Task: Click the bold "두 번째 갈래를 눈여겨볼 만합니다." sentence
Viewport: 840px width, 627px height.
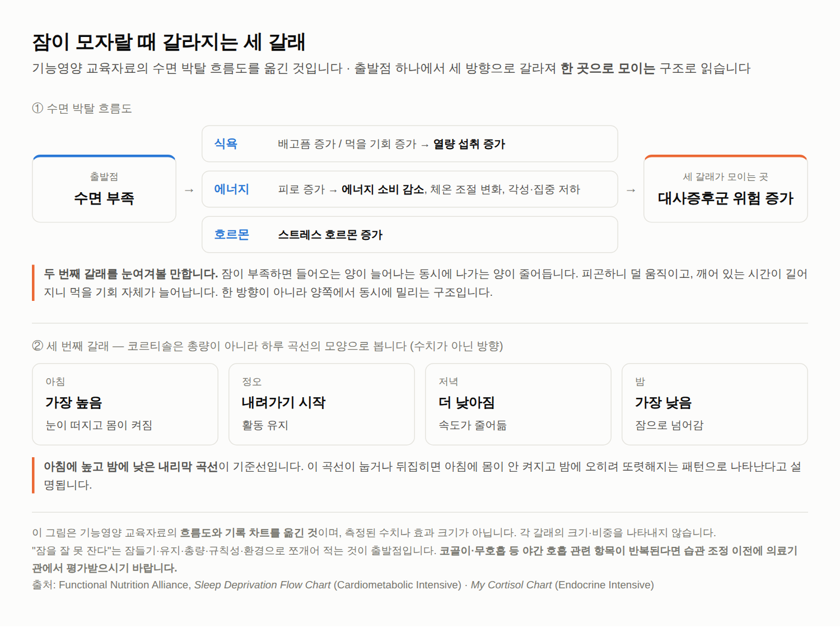Action: [131, 274]
